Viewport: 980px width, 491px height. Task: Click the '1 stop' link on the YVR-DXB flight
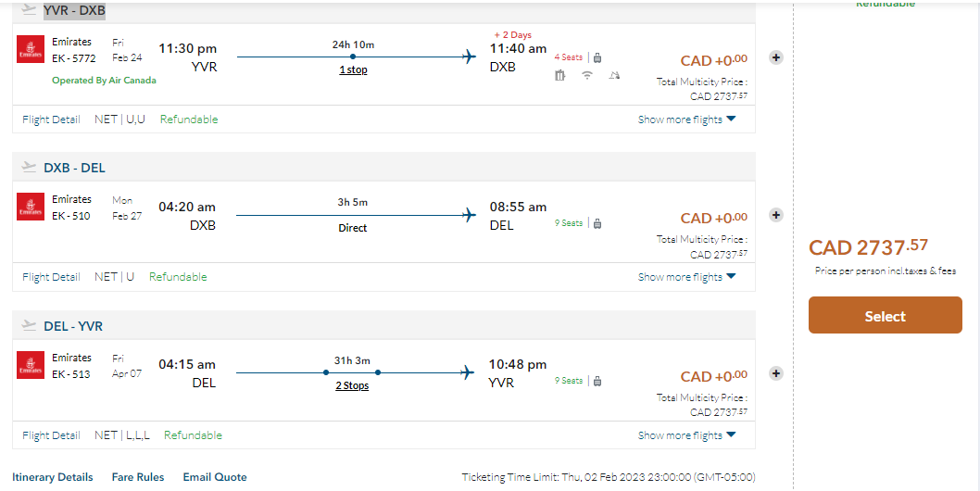pyautogui.click(x=353, y=69)
